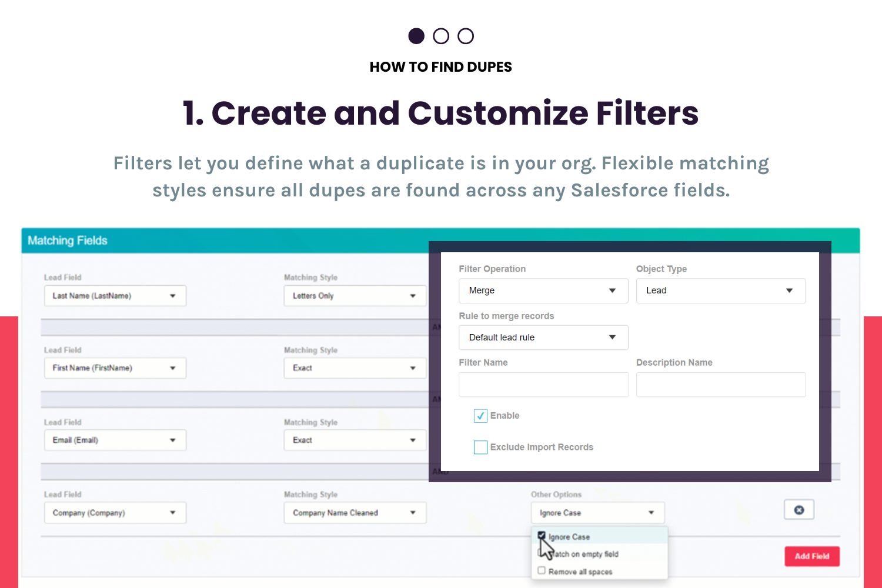Viewport: 882px width, 588px height.
Task: Click inside the Description Name field
Action: [x=720, y=384]
